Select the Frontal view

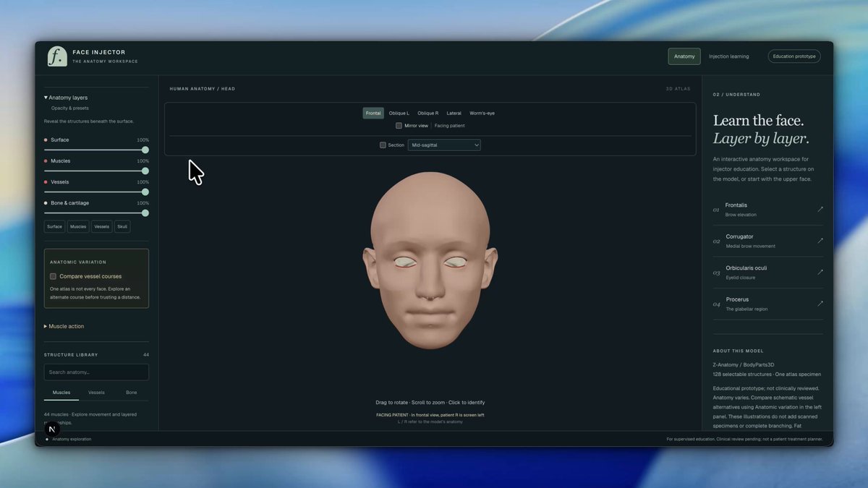[373, 113]
